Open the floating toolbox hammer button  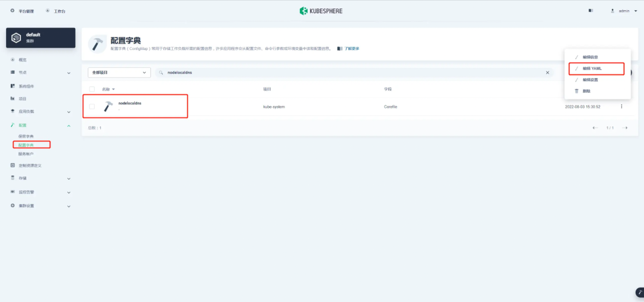point(639,292)
